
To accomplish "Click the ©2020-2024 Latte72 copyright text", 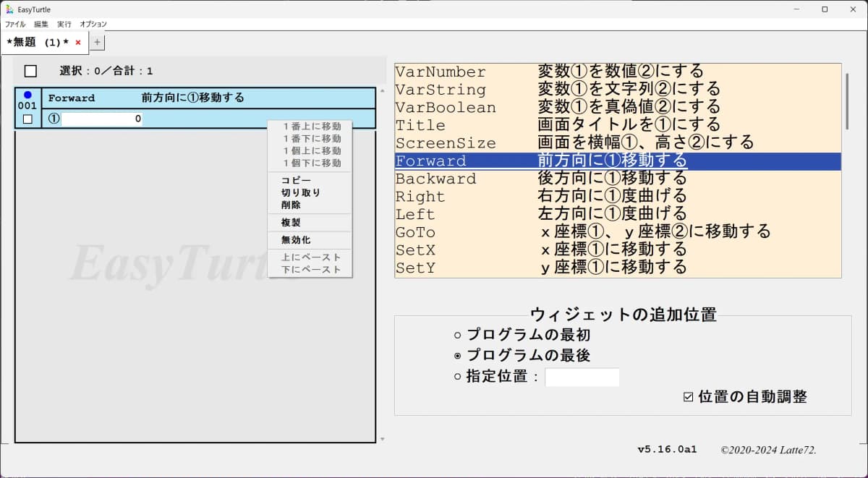I will [x=768, y=450].
